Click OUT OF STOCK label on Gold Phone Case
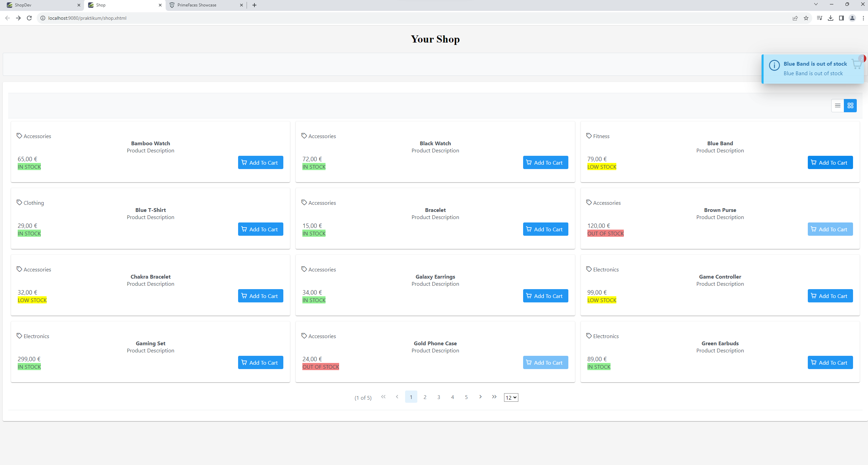Screen dimensions: 868x465 point(321,367)
